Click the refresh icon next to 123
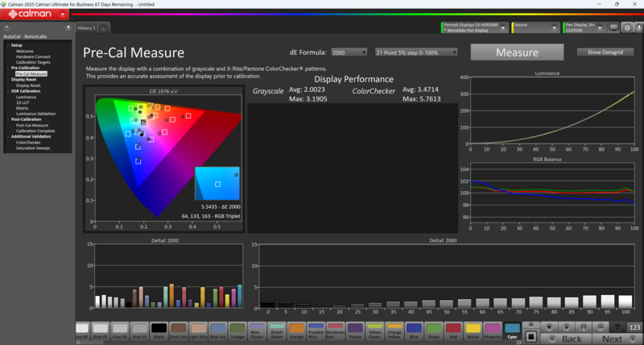Image resolution: width=644 pixels, height=345 pixels. pos(617,327)
